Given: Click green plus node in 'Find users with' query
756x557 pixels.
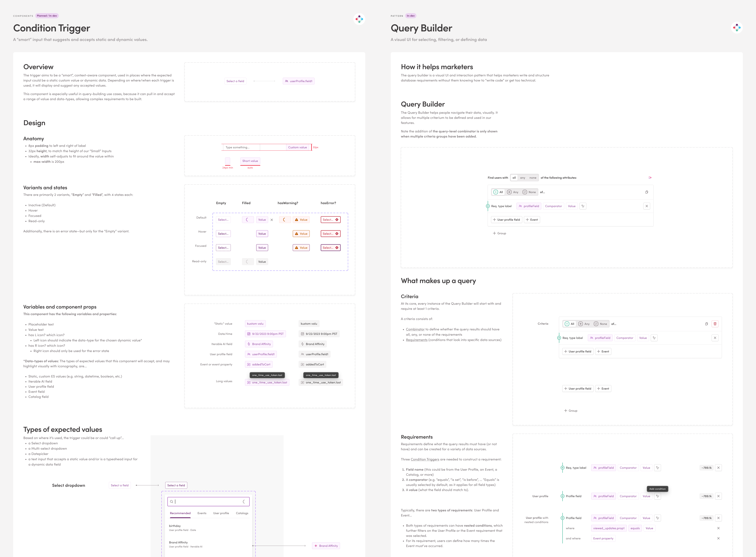Looking at the screenshot, I should pos(488,206).
